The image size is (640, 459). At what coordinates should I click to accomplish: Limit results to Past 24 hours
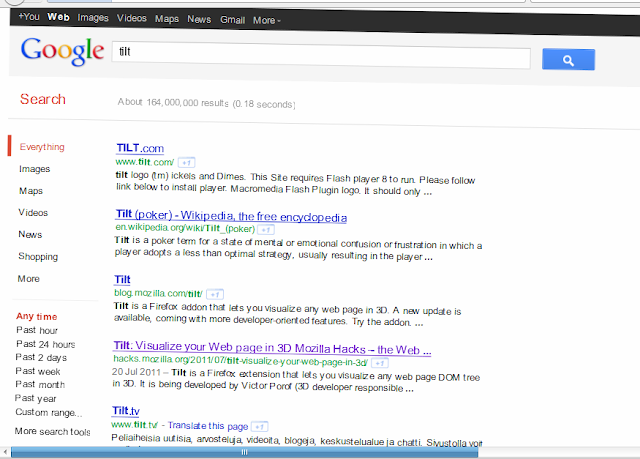[x=46, y=344]
